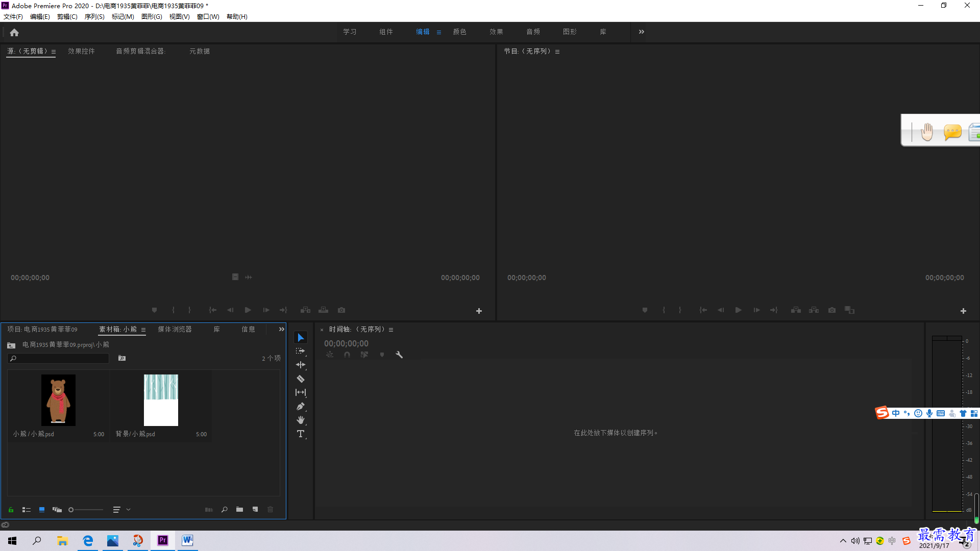Click Overwrite button in Source monitor
The width and height of the screenshot is (980, 551).
coord(324,310)
